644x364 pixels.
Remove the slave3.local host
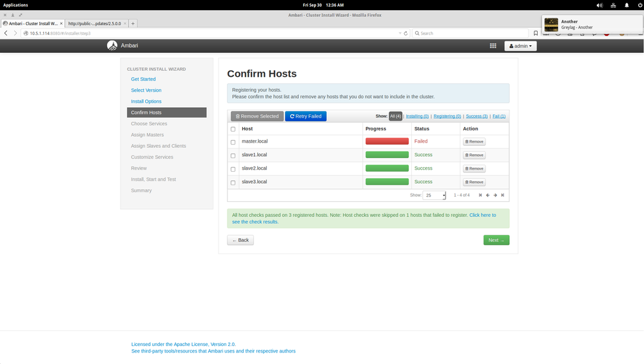474,182
